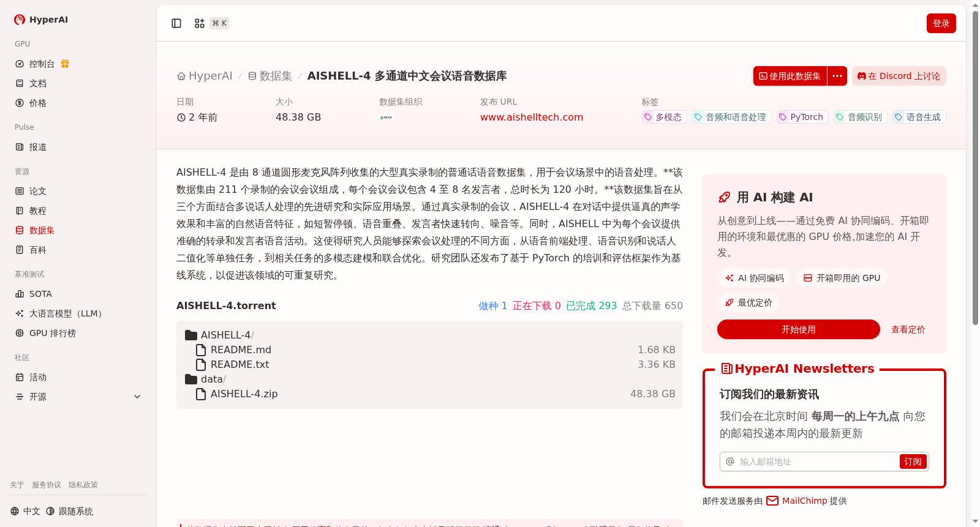This screenshot has height=527, width=980.
Task: Click the MailChimp envelope icon
Action: click(x=772, y=501)
